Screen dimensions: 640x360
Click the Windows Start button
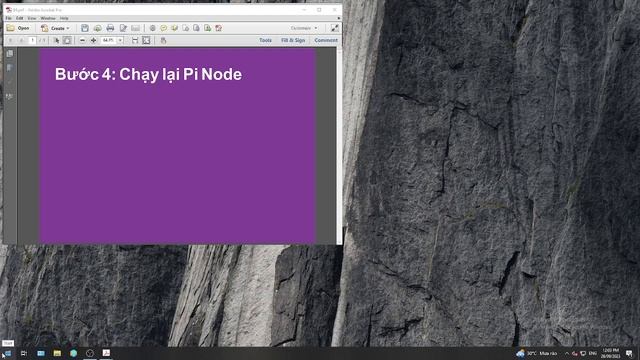coord(7,353)
